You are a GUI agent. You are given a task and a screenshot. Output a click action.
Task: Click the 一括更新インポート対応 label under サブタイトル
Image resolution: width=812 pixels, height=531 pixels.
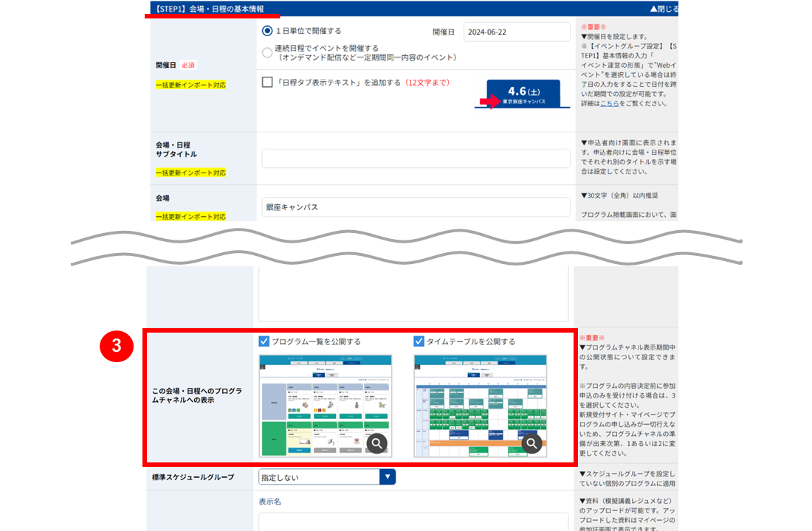[190, 173]
